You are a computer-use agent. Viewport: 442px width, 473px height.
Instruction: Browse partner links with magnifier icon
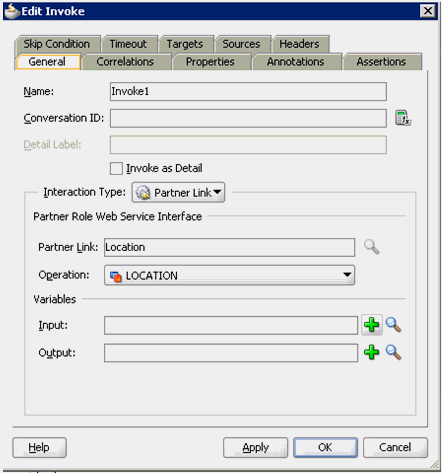pos(371,247)
